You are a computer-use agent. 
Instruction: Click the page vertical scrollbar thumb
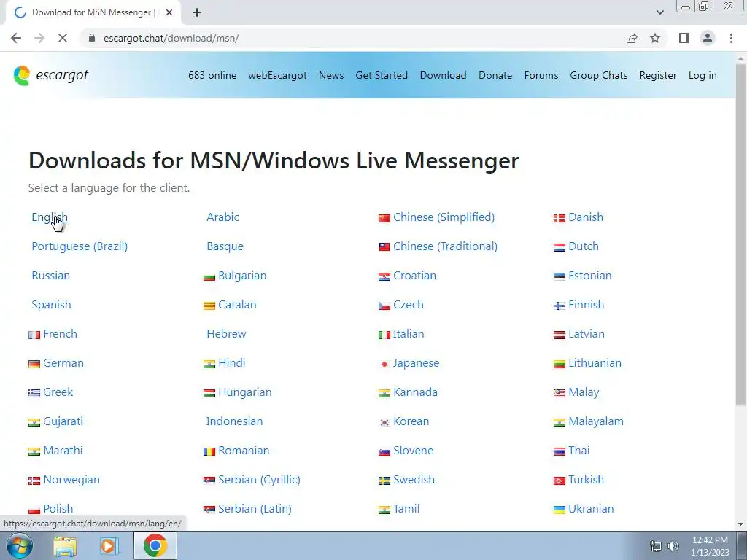pos(740,233)
